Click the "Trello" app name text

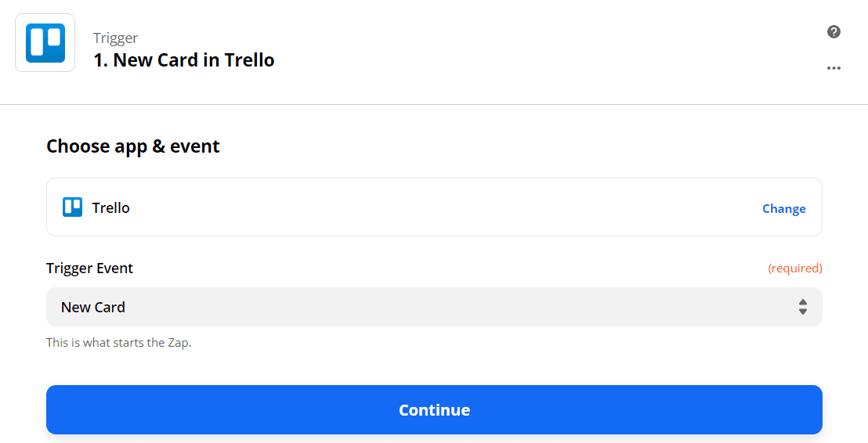(x=111, y=208)
